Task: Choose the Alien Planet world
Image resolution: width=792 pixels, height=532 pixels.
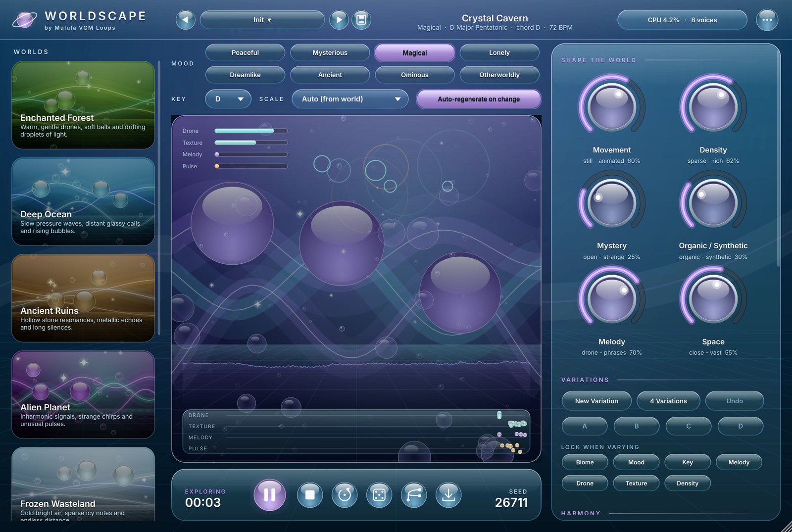Action: pyautogui.click(x=83, y=394)
